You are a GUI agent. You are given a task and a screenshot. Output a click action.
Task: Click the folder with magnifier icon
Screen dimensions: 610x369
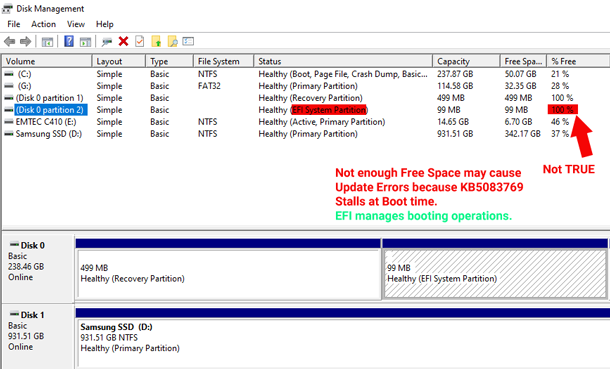tap(173, 41)
